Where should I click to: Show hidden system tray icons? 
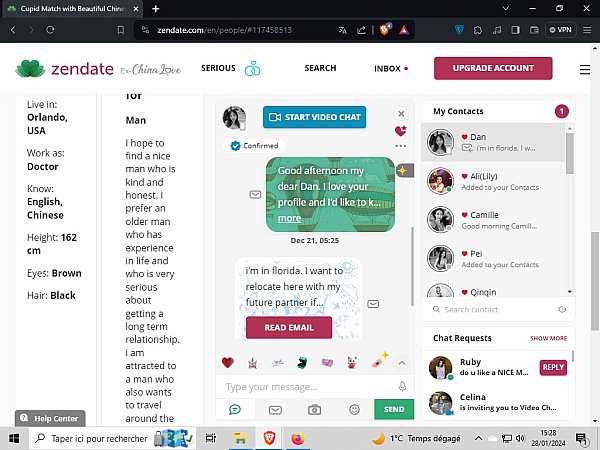pyautogui.click(x=478, y=439)
